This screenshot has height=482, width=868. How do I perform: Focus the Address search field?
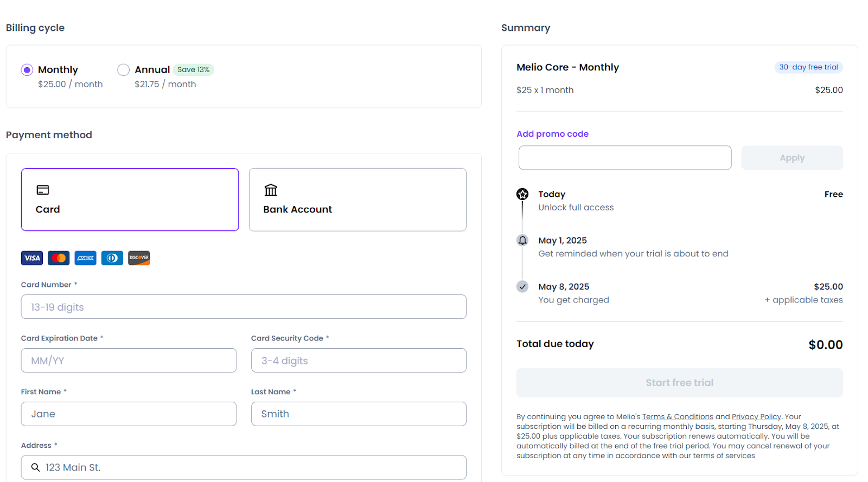pos(244,467)
